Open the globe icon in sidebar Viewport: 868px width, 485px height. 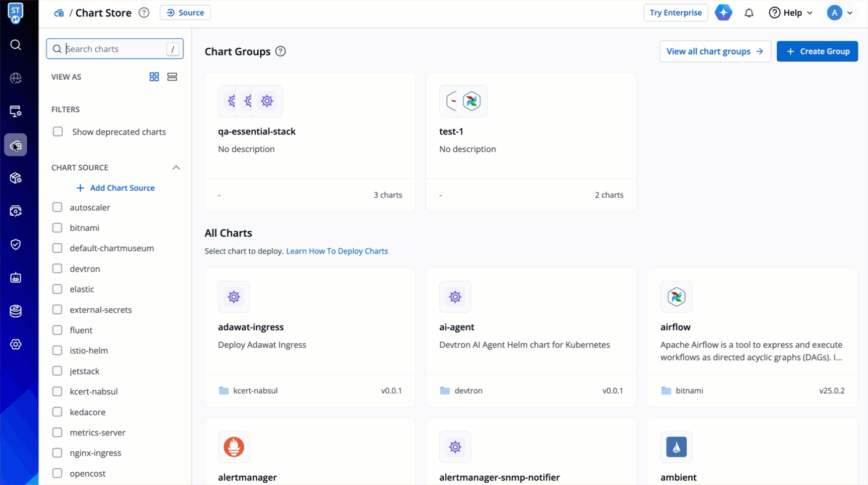[16, 78]
